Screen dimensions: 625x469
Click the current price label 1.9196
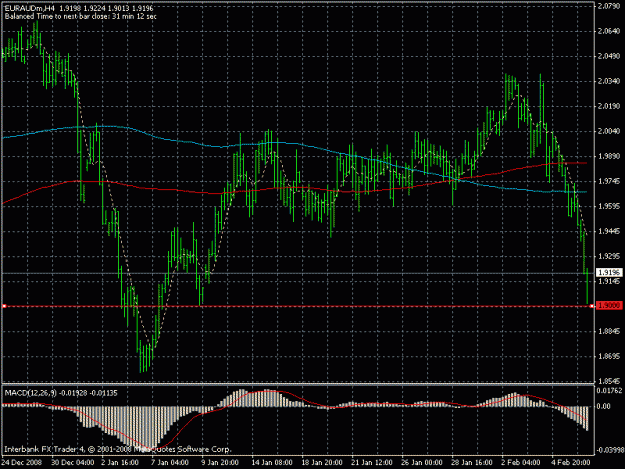(x=609, y=273)
